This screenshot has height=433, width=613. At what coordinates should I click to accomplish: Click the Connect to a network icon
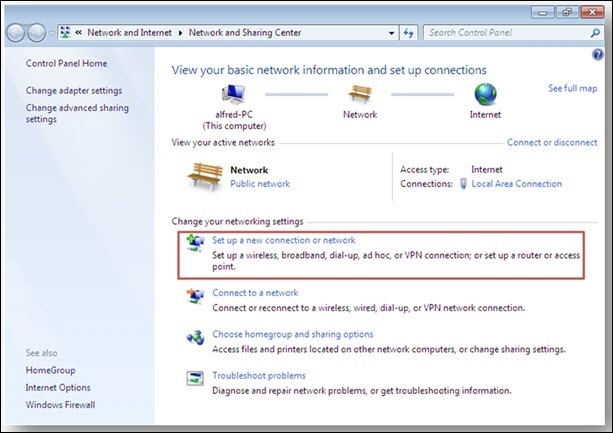point(195,296)
